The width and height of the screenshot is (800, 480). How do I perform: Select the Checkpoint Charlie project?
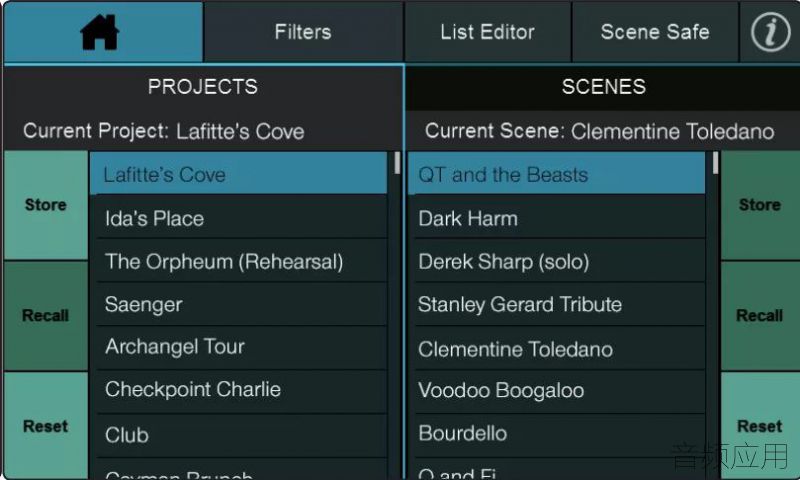[238, 390]
